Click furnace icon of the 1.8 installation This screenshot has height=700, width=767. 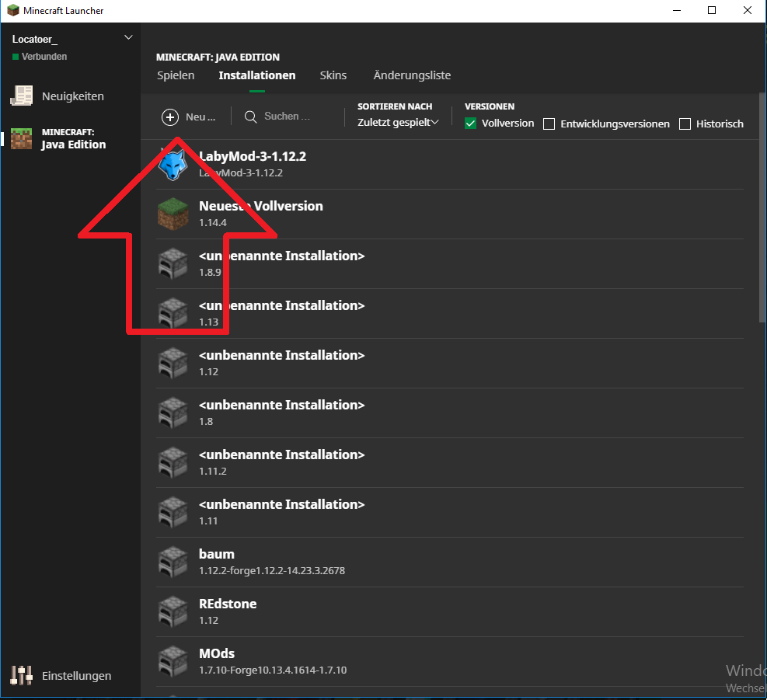173,413
